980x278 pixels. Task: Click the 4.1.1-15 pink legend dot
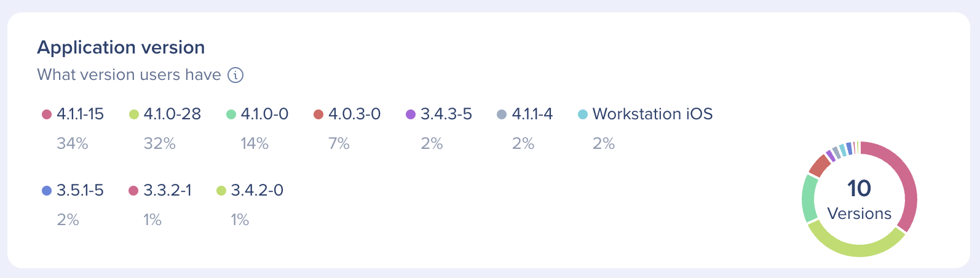pyautogui.click(x=46, y=114)
